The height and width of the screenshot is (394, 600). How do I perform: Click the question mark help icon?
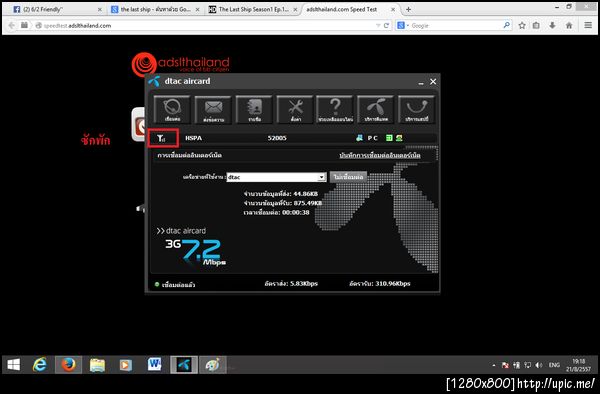[x=335, y=109]
